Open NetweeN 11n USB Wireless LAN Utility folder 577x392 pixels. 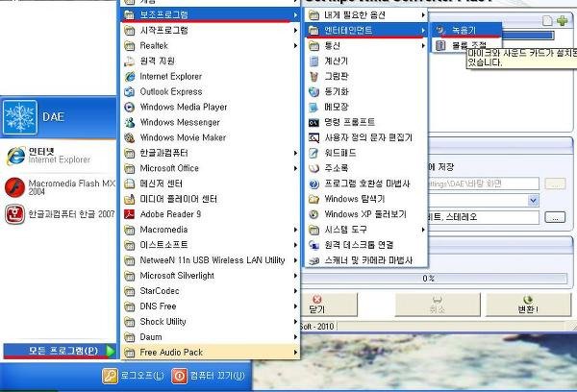(x=211, y=260)
